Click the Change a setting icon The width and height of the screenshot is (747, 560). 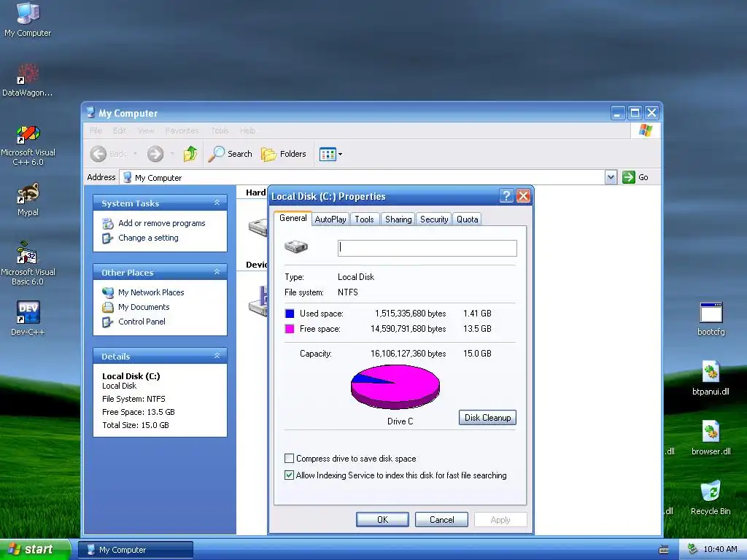coord(108,238)
